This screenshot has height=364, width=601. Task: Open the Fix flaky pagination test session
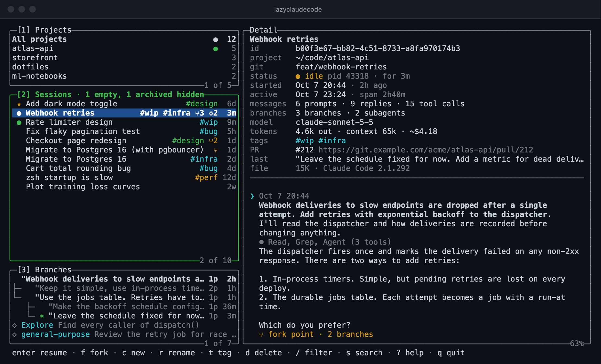pyautogui.click(x=124, y=132)
